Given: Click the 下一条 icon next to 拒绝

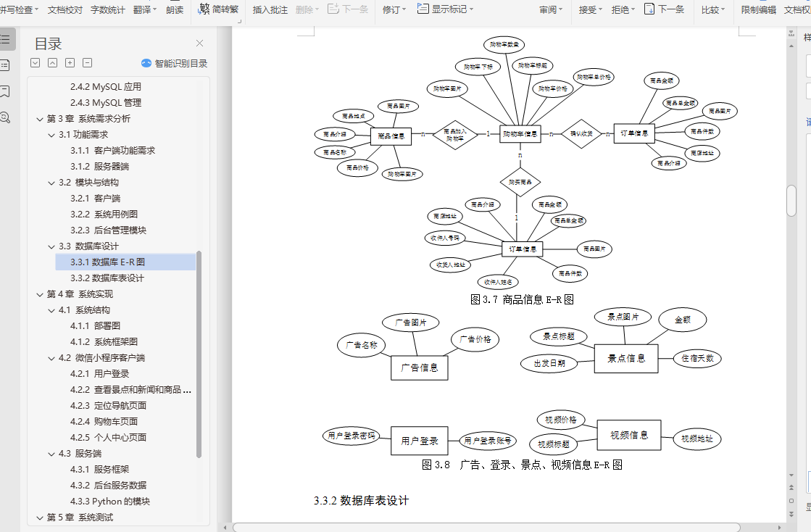Looking at the screenshot, I should tap(649, 9).
